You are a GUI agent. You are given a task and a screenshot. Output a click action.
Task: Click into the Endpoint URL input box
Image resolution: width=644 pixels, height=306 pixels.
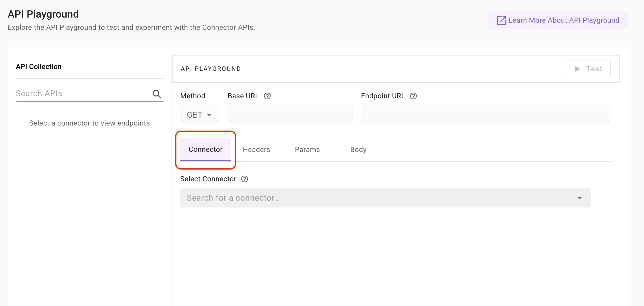pyautogui.click(x=486, y=115)
